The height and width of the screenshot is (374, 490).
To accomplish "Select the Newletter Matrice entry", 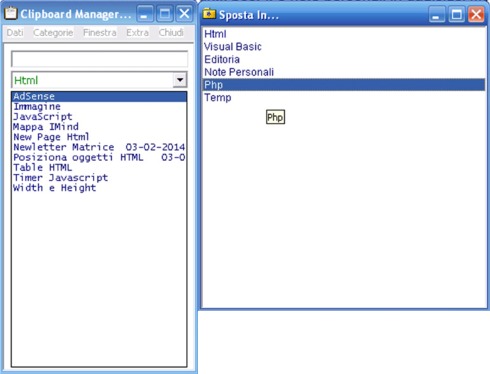I will [x=99, y=147].
